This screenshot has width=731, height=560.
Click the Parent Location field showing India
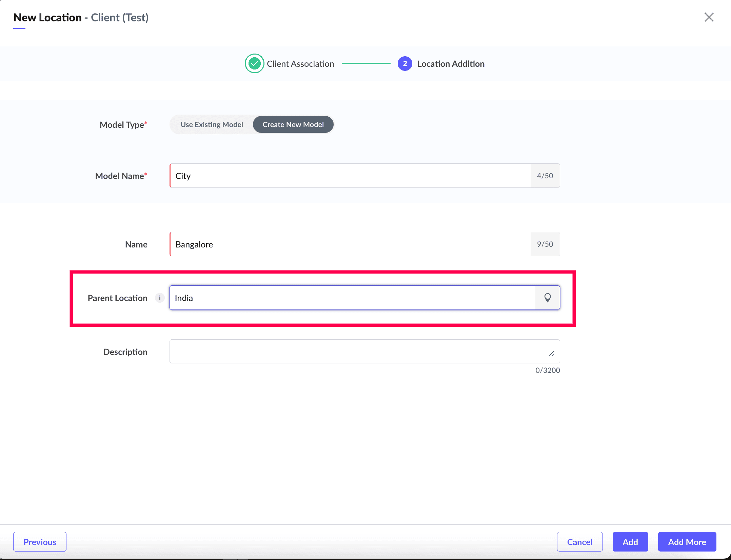[x=352, y=298]
